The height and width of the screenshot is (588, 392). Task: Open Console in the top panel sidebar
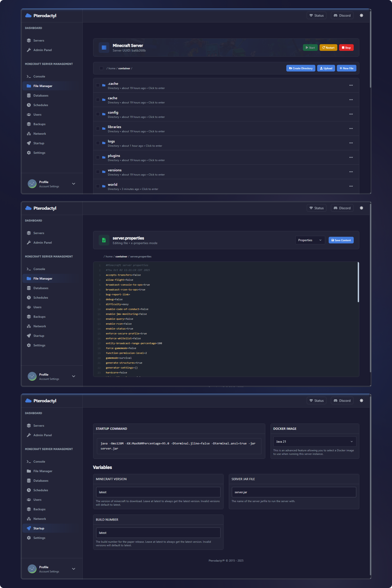click(39, 77)
